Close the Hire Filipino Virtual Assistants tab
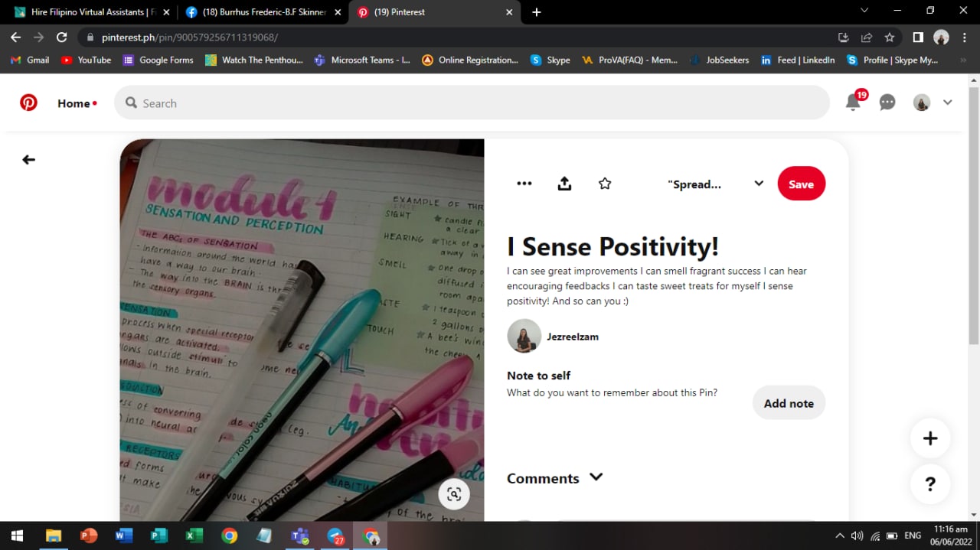 [x=166, y=12]
